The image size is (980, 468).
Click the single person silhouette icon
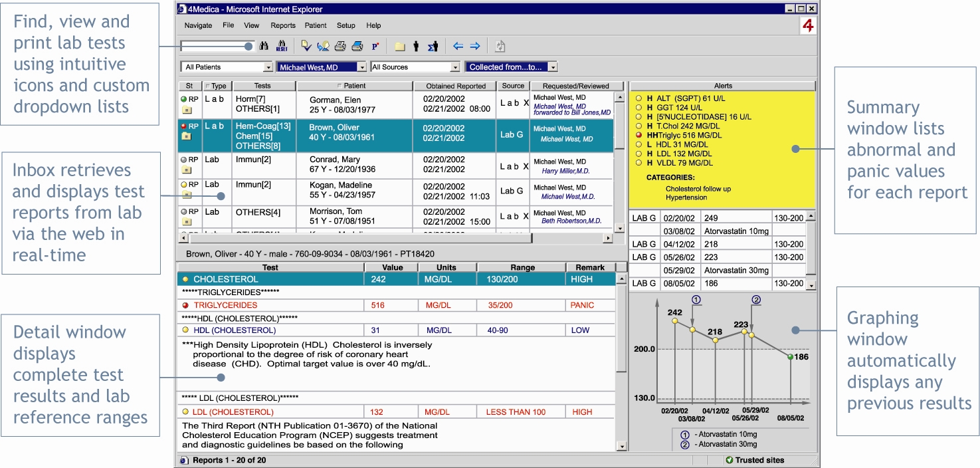[417, 47]
